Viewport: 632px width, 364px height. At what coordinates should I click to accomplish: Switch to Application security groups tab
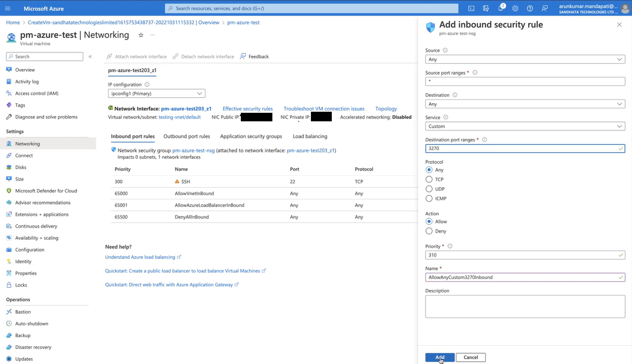(251, 136)
